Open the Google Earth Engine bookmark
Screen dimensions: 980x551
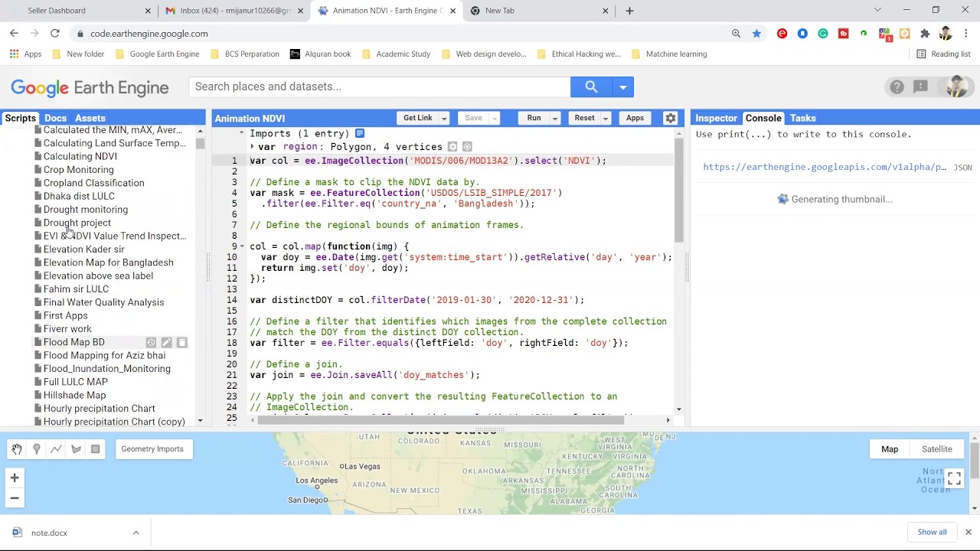tap(157, 54)
